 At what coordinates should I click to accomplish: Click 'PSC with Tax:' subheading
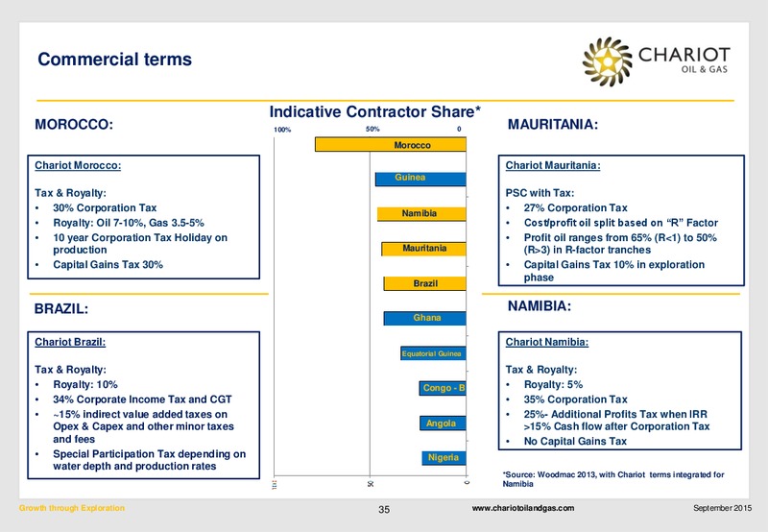pos(540,193)
